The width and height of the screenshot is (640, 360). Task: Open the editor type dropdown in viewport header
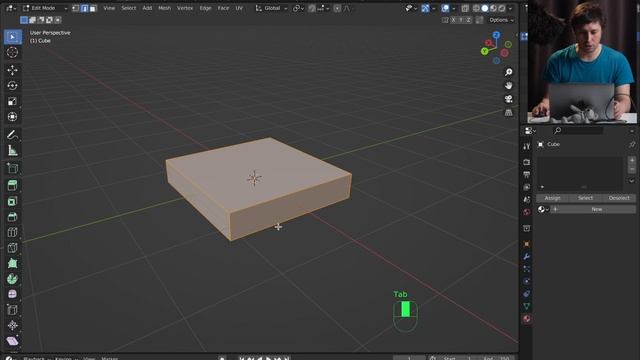point(10,8)
